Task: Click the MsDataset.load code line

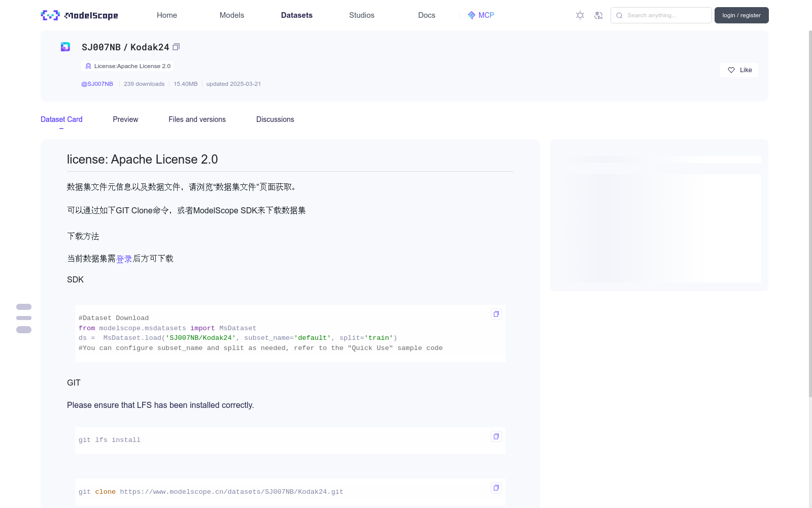Action: pos(238,338)
